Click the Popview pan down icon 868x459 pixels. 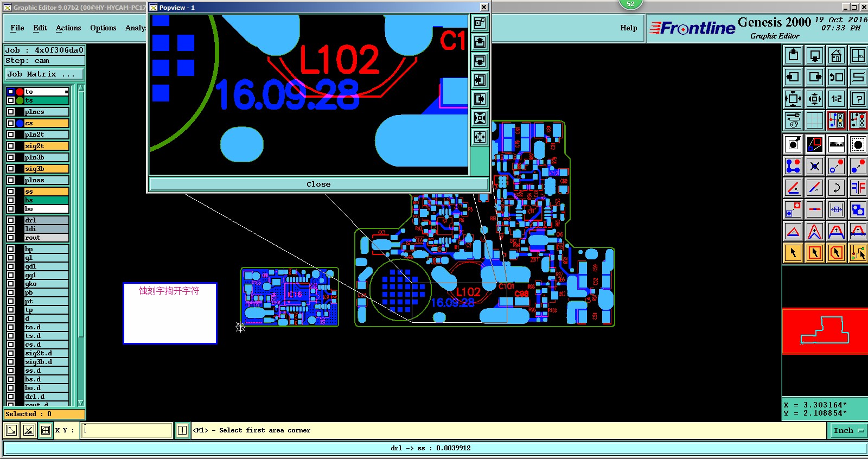[480, 61]
